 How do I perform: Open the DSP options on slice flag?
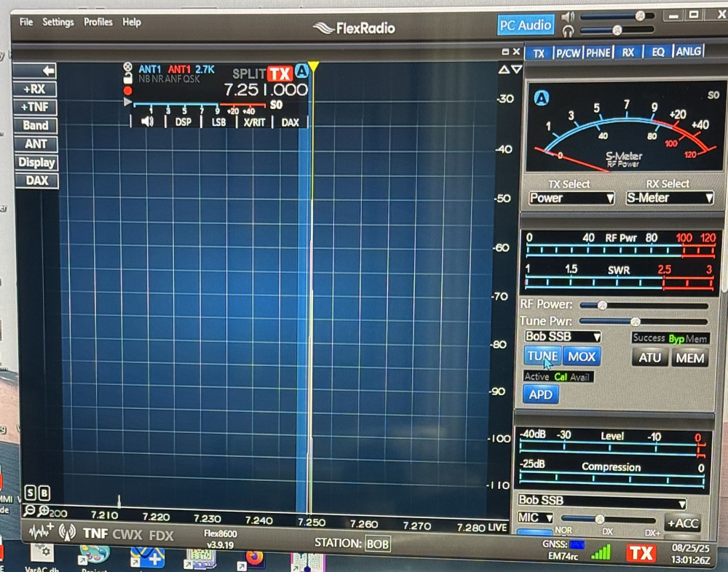[183, 122]
